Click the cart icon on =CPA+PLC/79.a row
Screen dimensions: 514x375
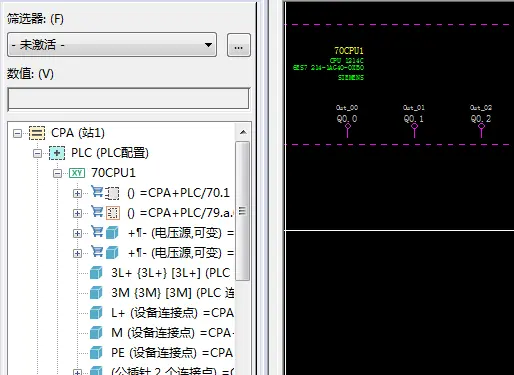click(97, 211)
